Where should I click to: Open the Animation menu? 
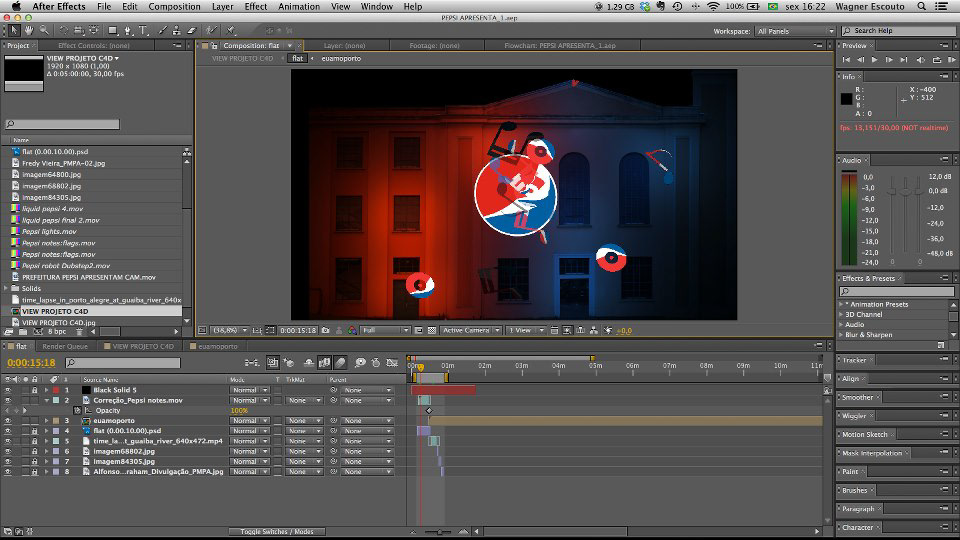[x=299, y=7]
